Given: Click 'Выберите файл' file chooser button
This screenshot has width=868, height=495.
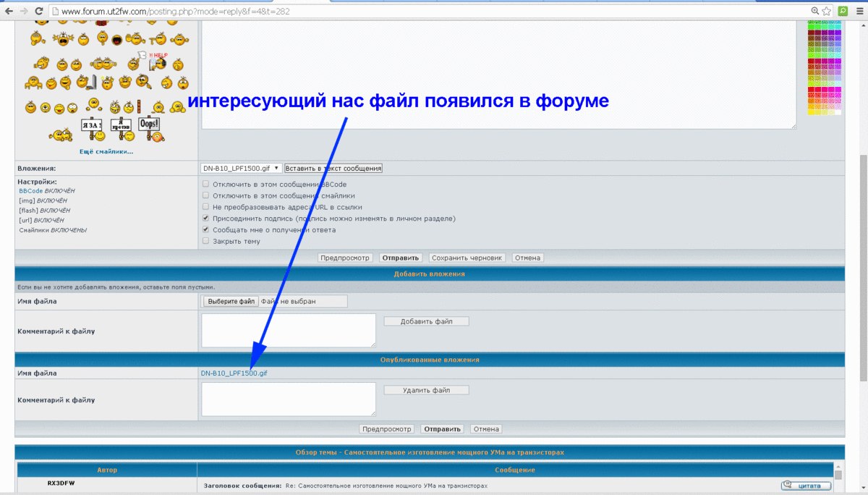Looking at the screenshot, I should 230,301.
